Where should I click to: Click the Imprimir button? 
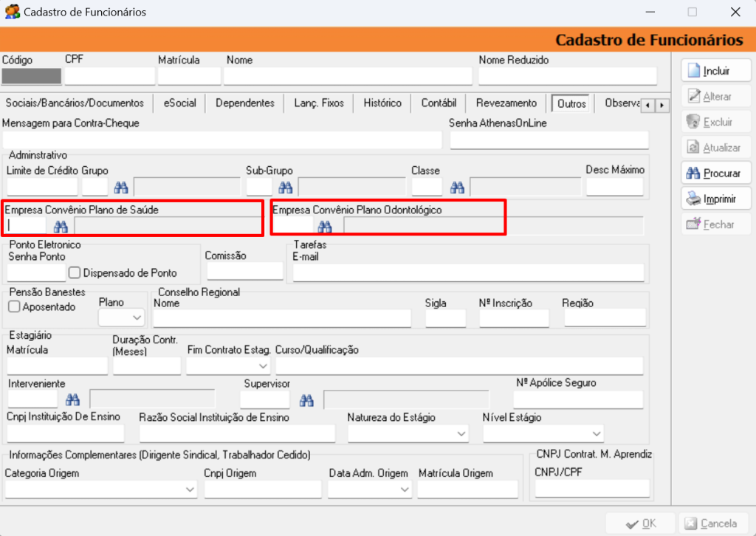716,198
